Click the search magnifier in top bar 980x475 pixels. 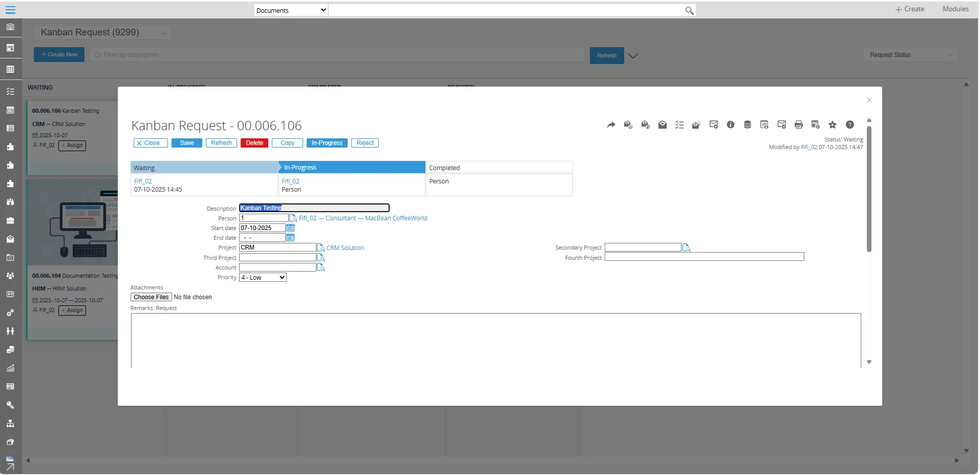pos(689,11)
